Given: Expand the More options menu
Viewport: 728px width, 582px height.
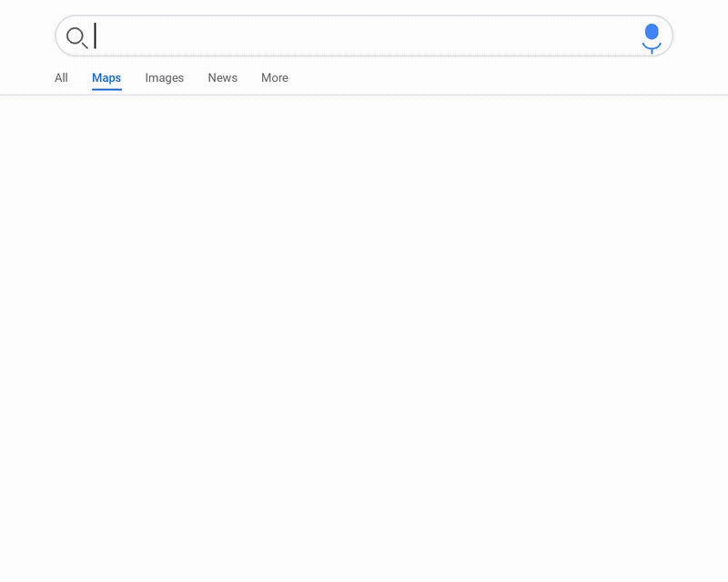Looking at the screenshot, I should 275,78.
